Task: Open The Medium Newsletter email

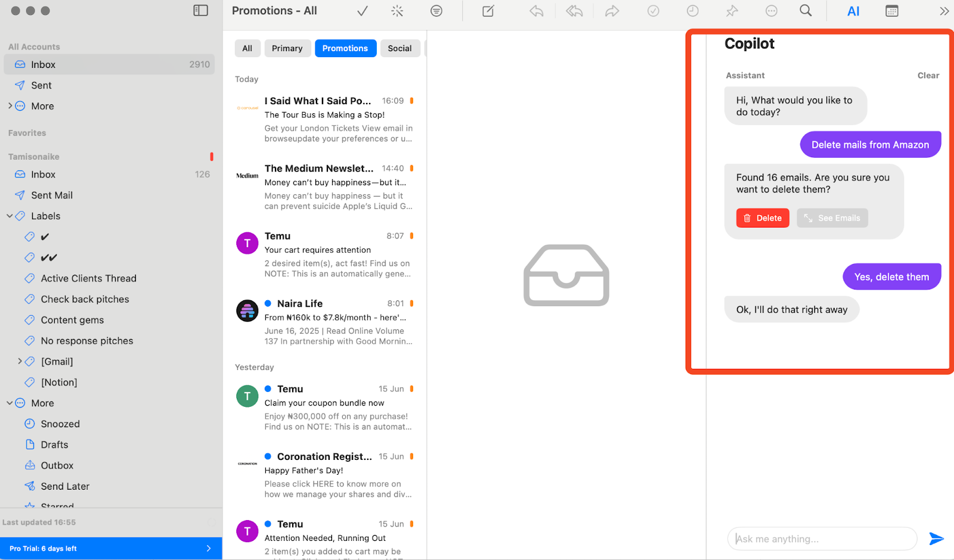Action: 325,187
